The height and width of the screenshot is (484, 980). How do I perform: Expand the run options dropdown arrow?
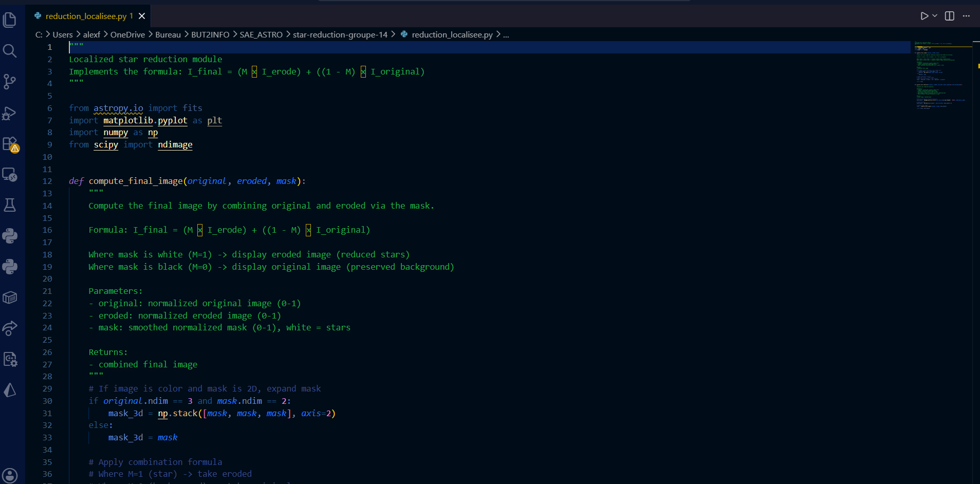[935, 16]
